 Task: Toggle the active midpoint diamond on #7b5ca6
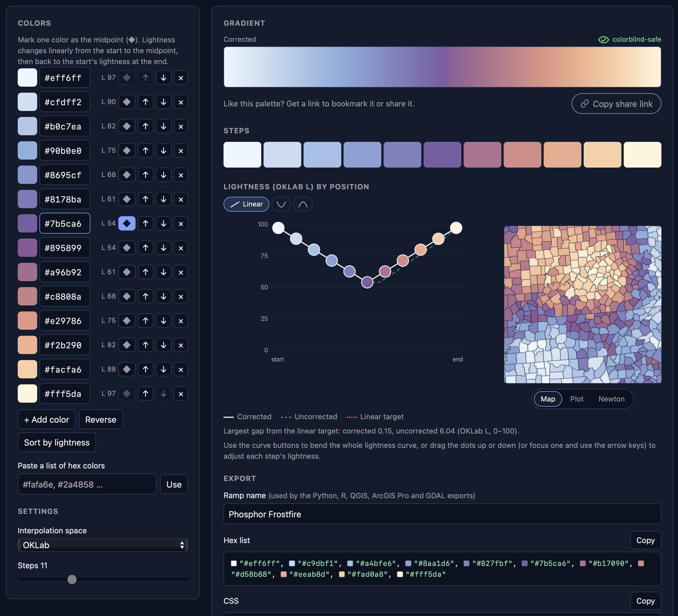point(127,223)
